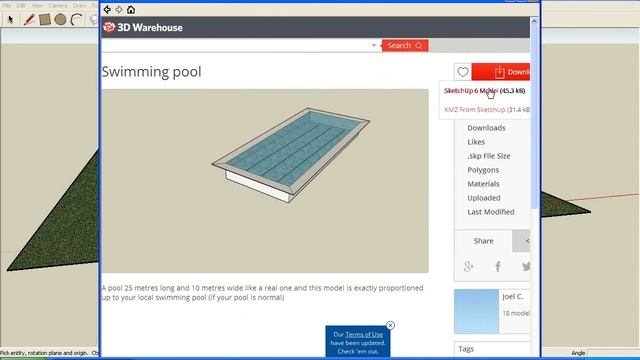The image size is (640, 360).
Task: Open Joel C. author avatar
Action: pos(476,311)
